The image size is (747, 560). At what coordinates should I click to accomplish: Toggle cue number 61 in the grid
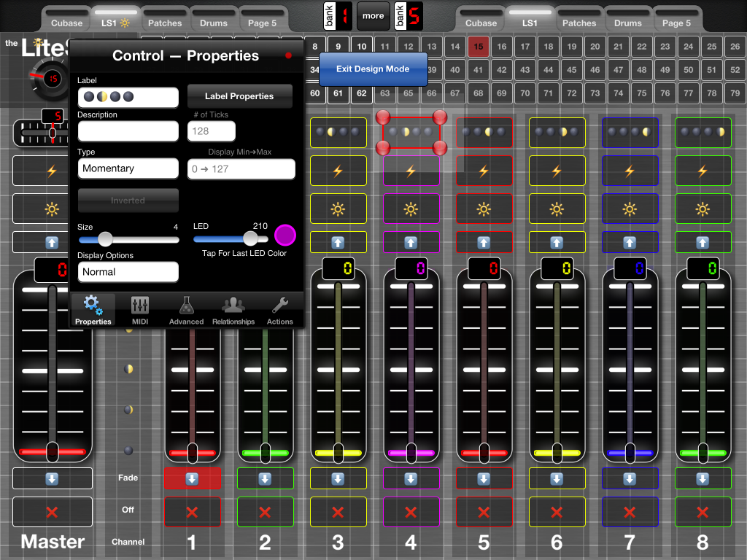(x=338, y=93)
